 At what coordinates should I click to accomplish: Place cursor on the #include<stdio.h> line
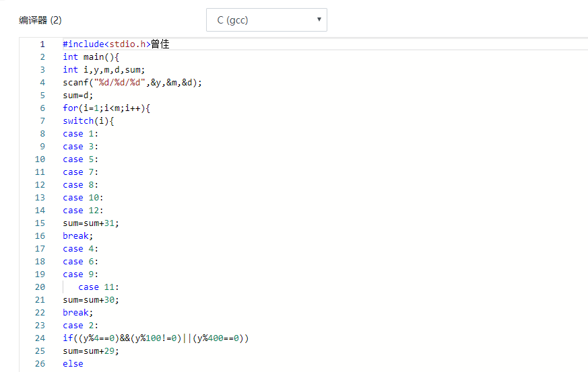click(106, 44)
